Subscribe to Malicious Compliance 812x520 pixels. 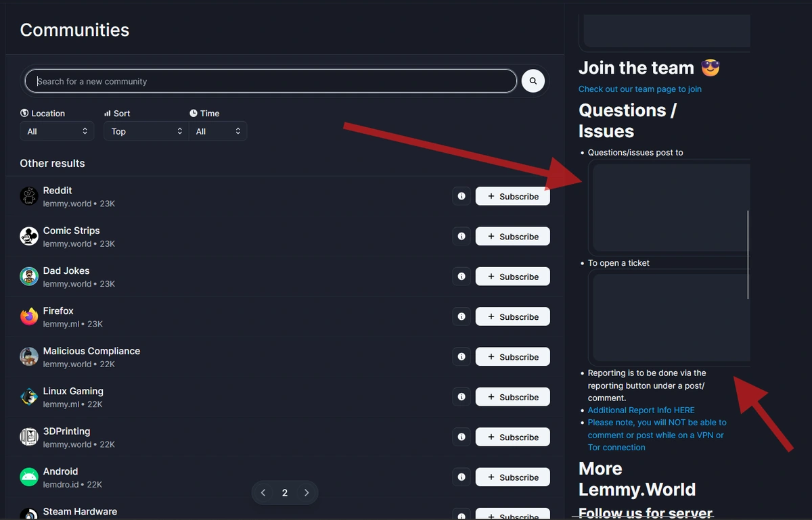coord(513,356)
